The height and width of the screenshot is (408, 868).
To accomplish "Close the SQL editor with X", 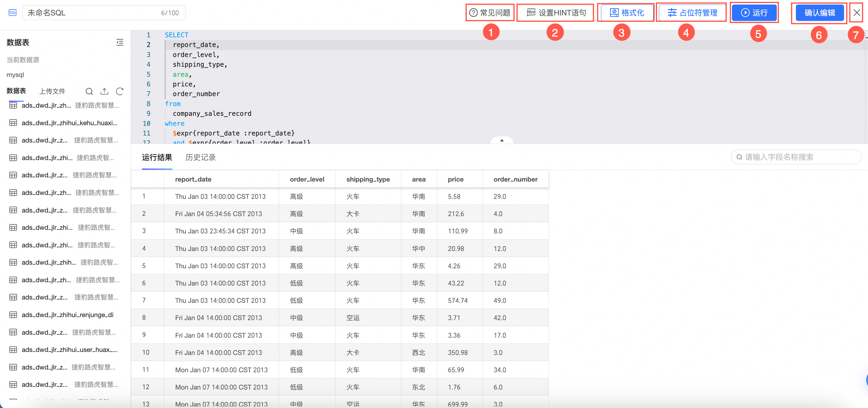I will point(856,13).
